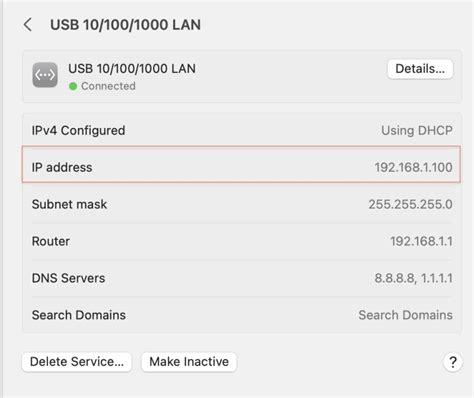Click the Router address 192.168.1.1
This screenshot has width=474, height=398.
coord(421,241)
